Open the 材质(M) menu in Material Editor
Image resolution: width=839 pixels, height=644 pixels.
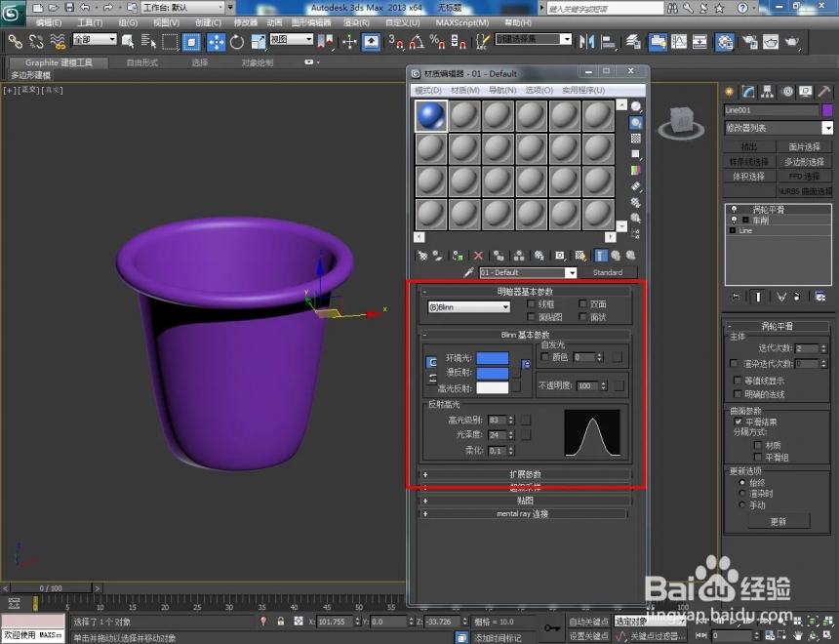465,90
